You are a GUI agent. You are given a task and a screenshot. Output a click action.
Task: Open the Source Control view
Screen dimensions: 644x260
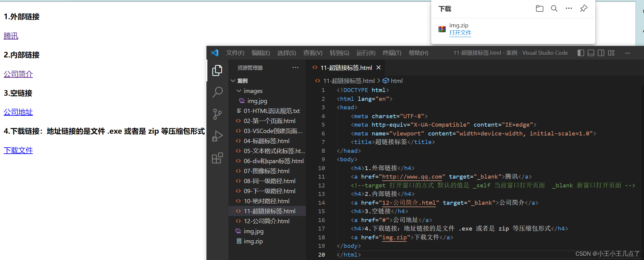(x=217, y=114)
